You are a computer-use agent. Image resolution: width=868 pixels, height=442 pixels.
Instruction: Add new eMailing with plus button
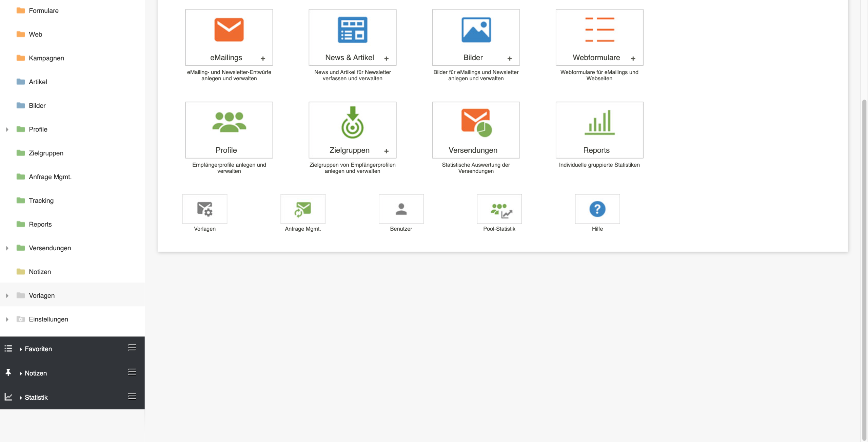click(x=263, y=59)
